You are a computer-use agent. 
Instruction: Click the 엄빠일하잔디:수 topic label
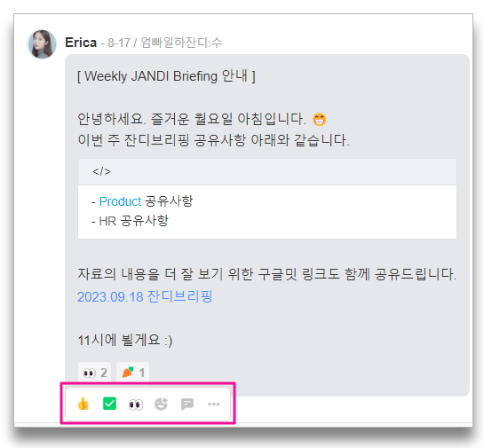(181, 43)
